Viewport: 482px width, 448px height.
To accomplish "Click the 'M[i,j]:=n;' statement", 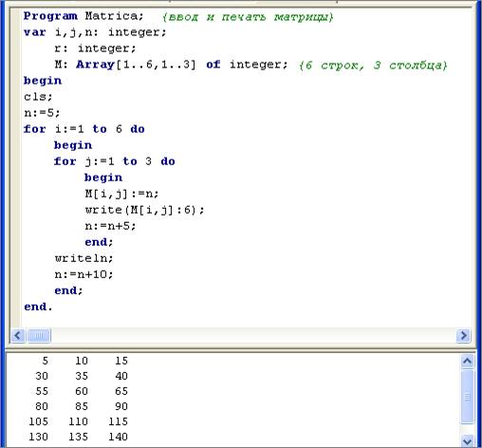I will pyautogui.click(x=121, y=194).
